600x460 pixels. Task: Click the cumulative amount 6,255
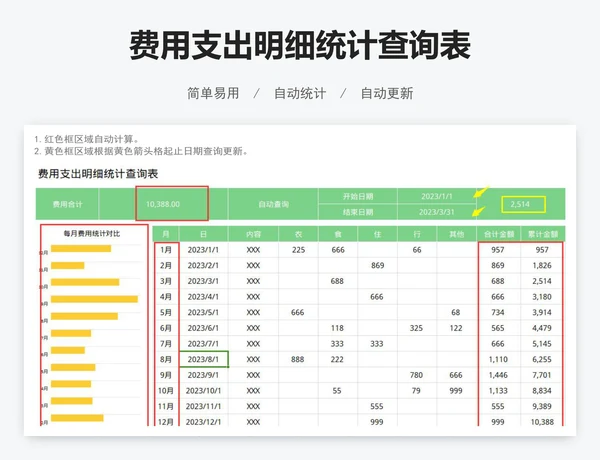(542, 359)
